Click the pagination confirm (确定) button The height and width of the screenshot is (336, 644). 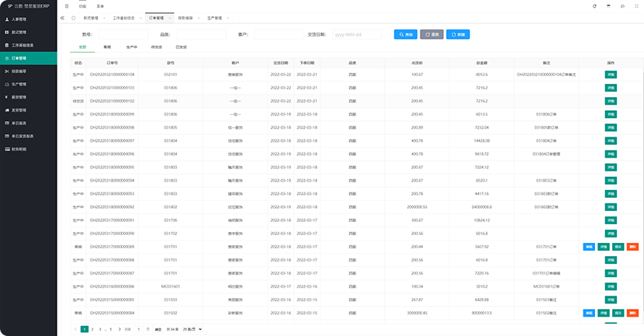pyautogui.click(x=158, y=329)
